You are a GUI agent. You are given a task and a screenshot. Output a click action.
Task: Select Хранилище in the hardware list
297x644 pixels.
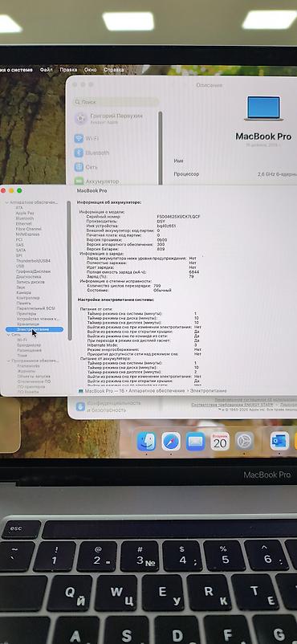pyautogui.click(x=27, y=324)
